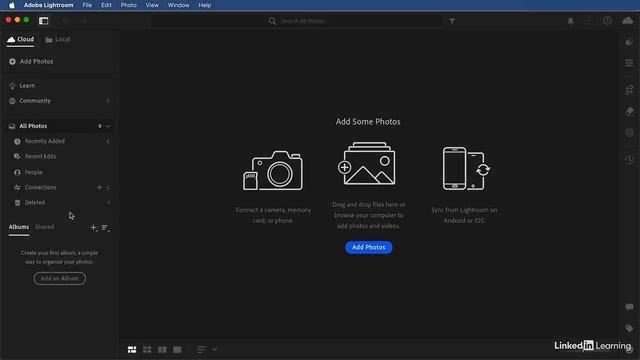The height and width of the screenshot is (360, 640).
Task: Open the Photo menu
Action: point(129,5)
